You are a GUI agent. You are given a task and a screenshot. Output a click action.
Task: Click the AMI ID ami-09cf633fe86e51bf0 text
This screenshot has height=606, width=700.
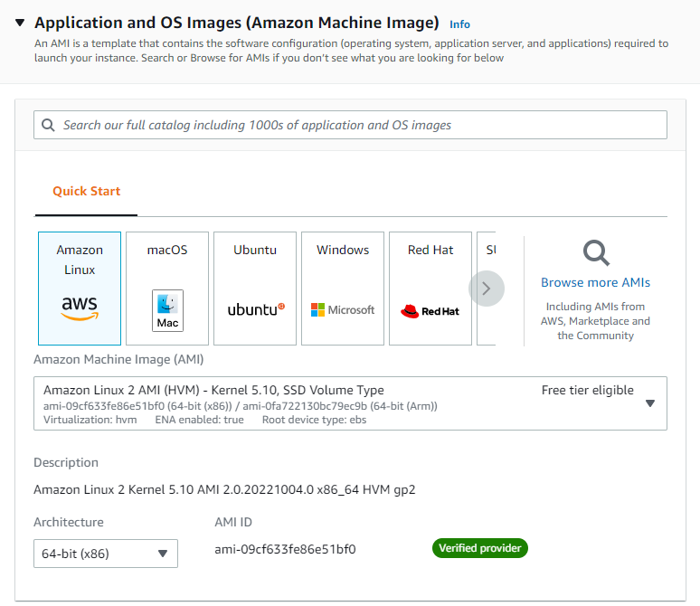point(285,549)
